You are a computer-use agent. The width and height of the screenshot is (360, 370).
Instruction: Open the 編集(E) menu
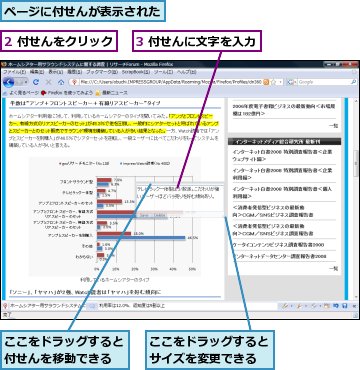[x=37, y=72]
